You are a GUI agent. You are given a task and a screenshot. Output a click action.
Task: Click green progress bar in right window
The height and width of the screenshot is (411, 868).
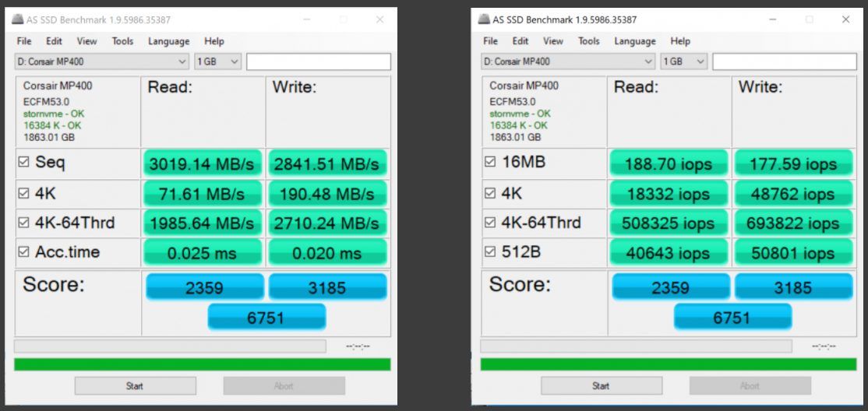669,364
